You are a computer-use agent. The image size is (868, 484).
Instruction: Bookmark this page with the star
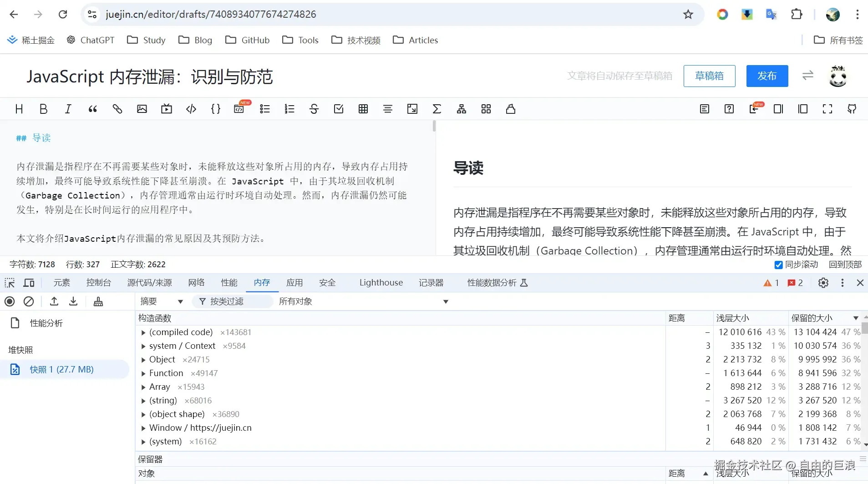[688, 14]
